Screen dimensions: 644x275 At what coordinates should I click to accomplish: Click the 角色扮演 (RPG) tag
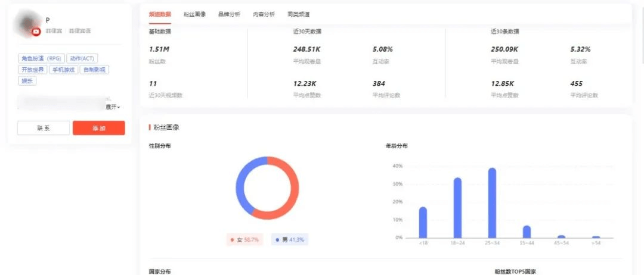click(41, 58)
